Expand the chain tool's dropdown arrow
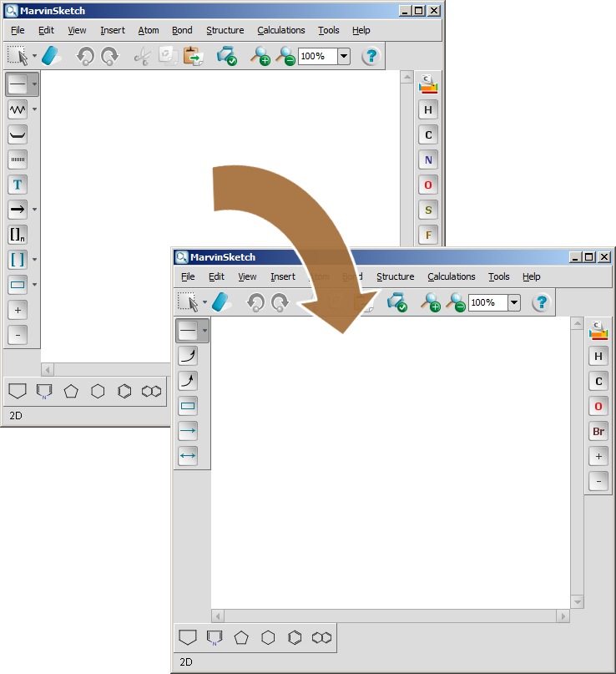 (35, 109)
